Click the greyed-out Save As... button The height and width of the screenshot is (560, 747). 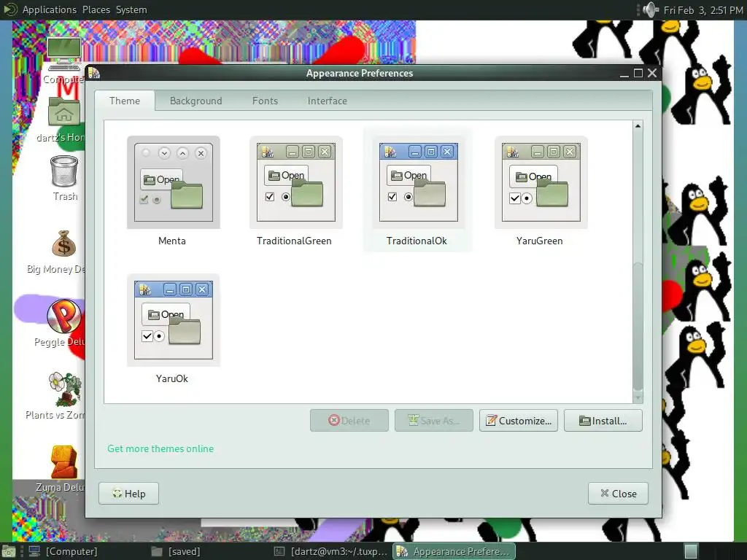tap(434, 421)
